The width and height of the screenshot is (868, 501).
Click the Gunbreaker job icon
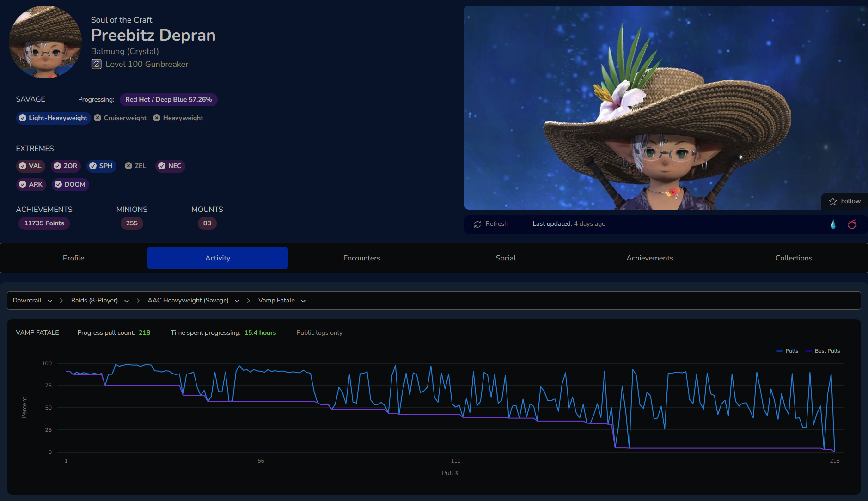tap(96, 64)
